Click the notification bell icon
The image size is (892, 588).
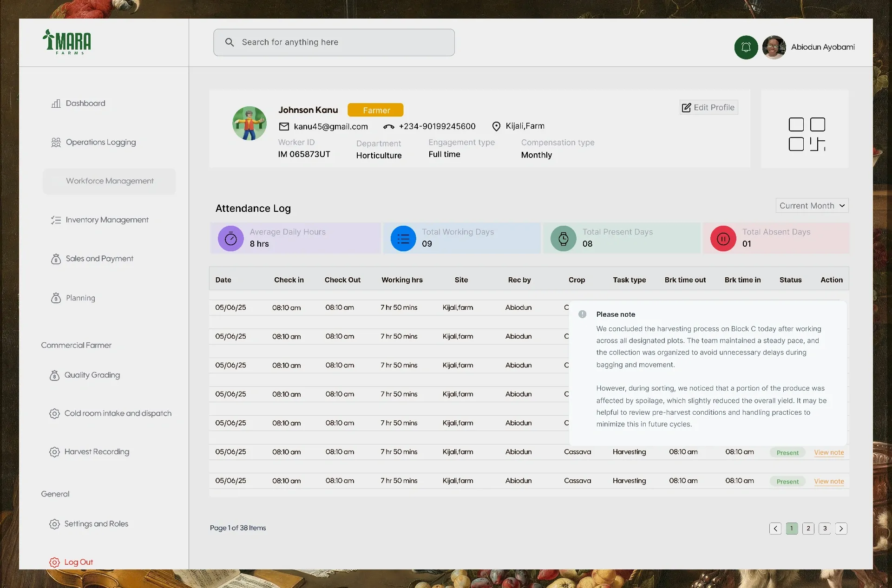pos(746,47)
